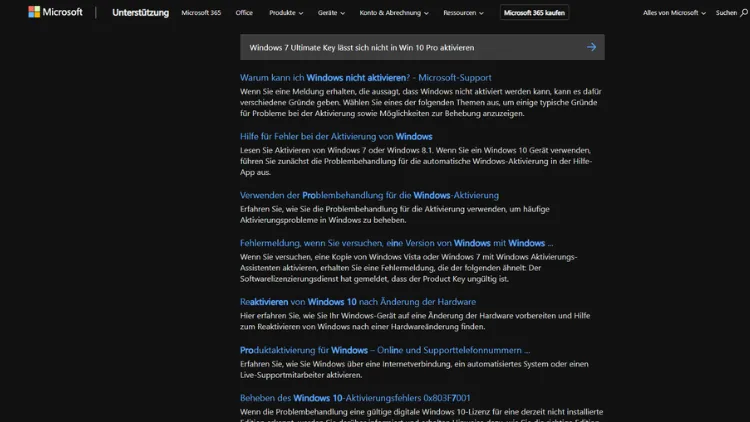The height and width of the screenshot is (422, 750).
Task: Click the Microsoft 365 kaufen button
Action: 534,13
